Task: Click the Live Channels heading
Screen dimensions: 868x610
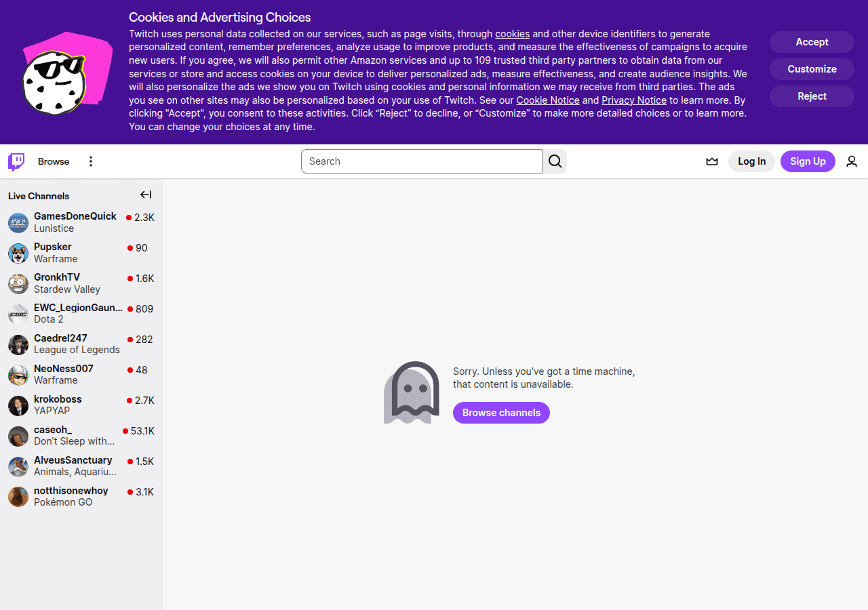Action: tap(39, 196)
